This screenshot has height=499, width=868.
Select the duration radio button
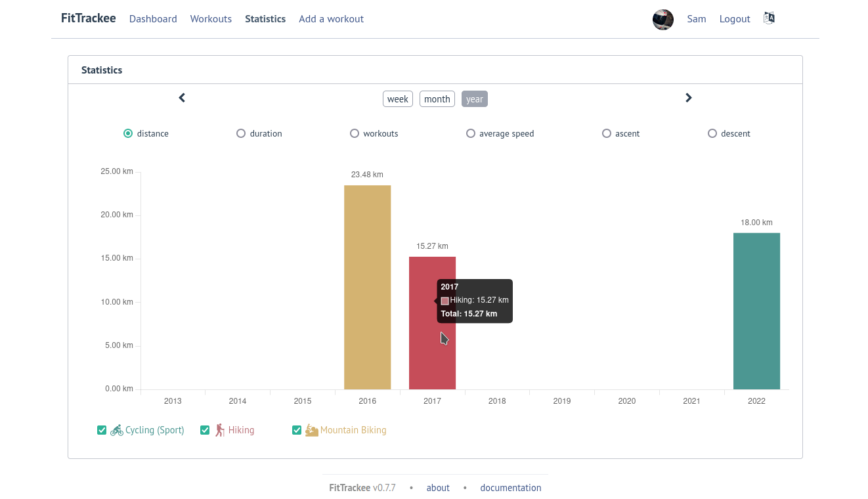click(x=241, y=133)
